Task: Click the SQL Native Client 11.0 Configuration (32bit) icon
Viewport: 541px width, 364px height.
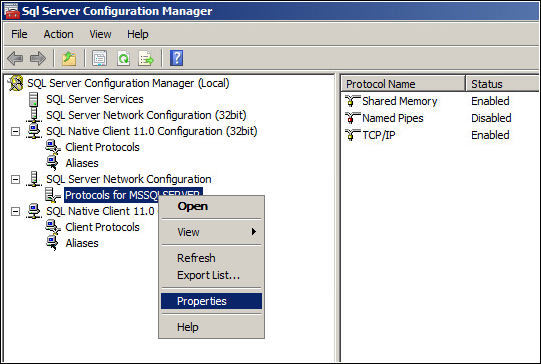Action: coord(34,131)
